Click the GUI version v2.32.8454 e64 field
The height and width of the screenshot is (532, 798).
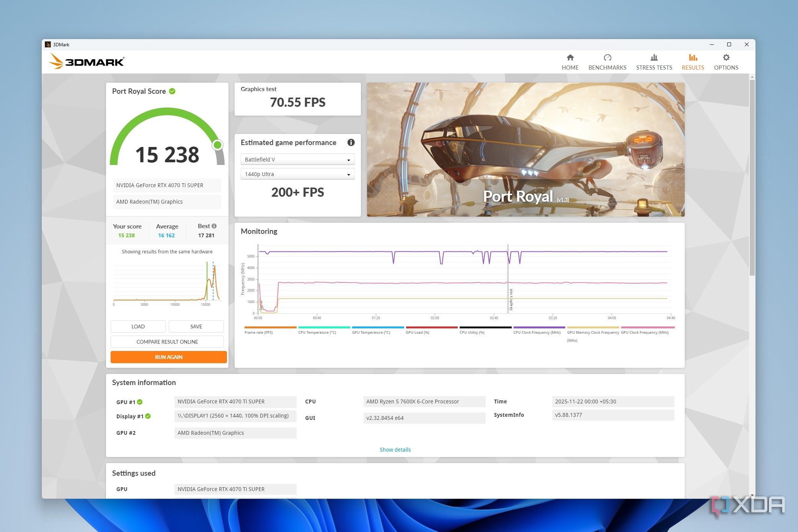point(424,418)
